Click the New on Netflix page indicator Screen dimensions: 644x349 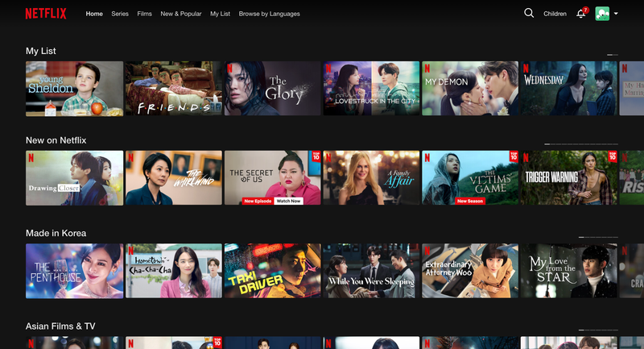[581, 144]
